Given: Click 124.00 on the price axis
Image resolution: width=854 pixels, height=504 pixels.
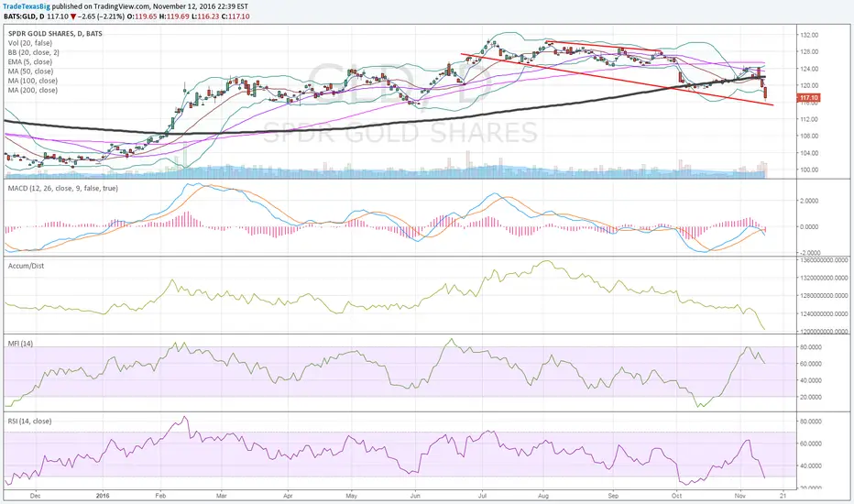Looking at the screenshot, I should [x=810, y=69].
